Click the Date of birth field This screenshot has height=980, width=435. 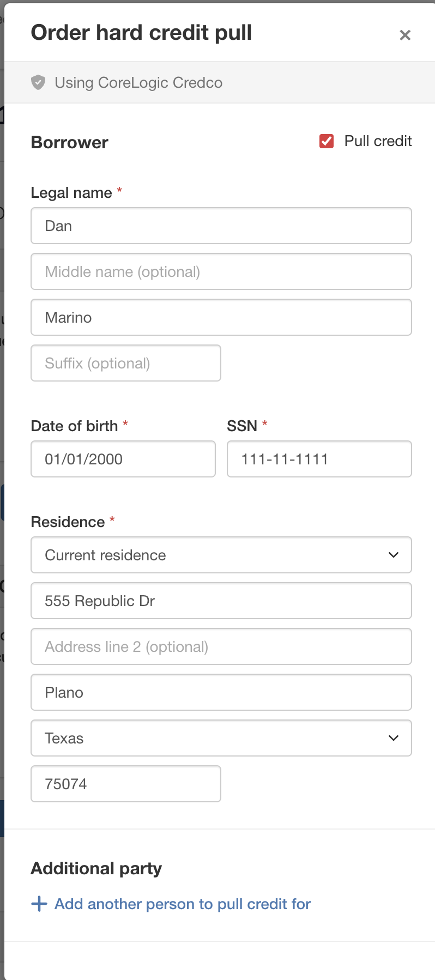123,459
